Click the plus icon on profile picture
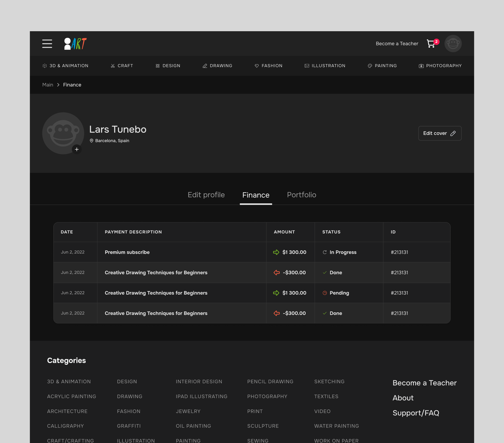This screenshot has width=504, height=443. click(x=77, y=149)
